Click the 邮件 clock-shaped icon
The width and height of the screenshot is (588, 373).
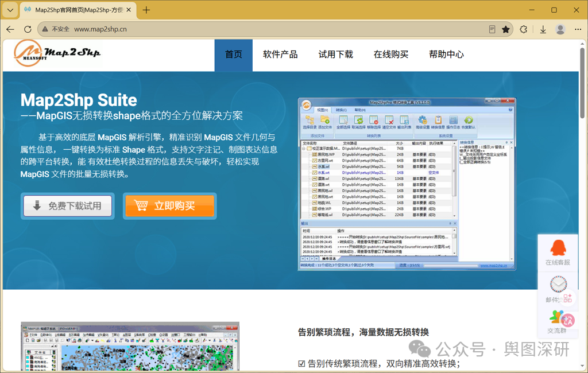click(x=558, y=284)
